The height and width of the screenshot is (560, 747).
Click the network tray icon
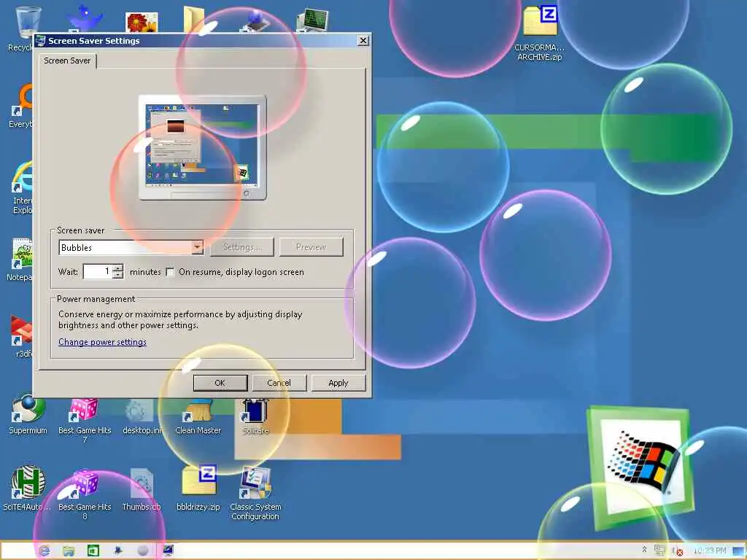(659, 551)
